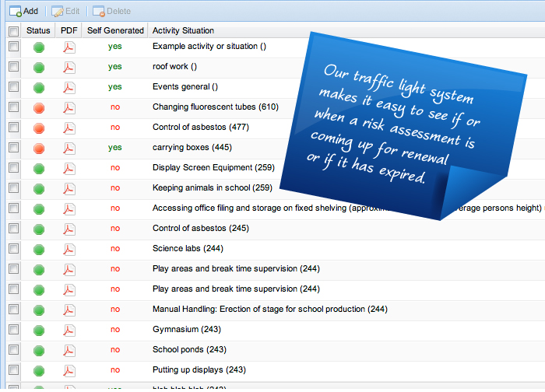Open PDF for School ponds (243)
This screenshot has height=392, width=545.
click(x=69, y=350)
